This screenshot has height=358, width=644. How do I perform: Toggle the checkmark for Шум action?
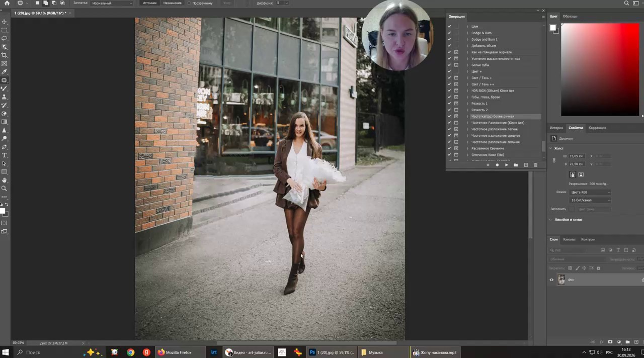(x=449, y=27)
